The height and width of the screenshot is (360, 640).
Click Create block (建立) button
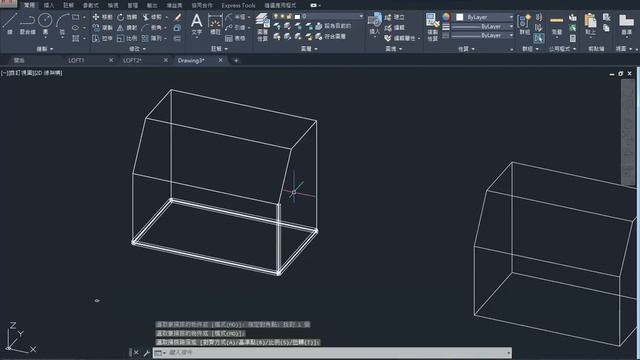[x=394, y=17]
